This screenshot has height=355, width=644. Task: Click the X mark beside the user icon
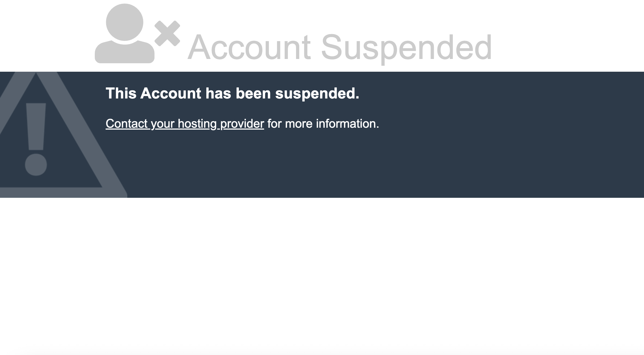click(x=167, y=33)
